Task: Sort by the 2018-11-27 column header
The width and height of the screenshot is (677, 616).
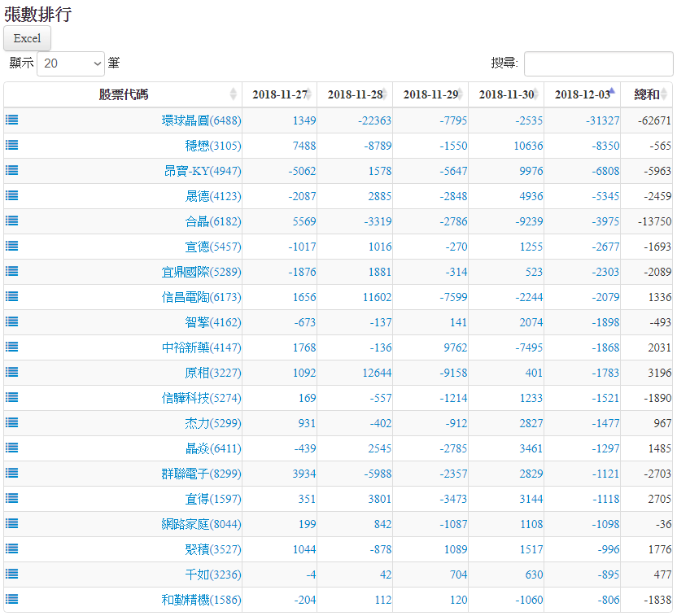Action: click(x=279, y=94)
